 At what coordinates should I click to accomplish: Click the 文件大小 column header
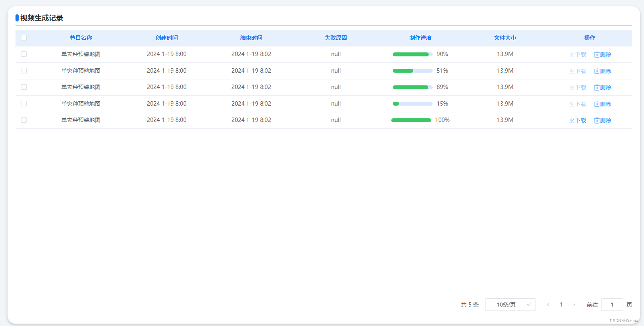point(505,38)
